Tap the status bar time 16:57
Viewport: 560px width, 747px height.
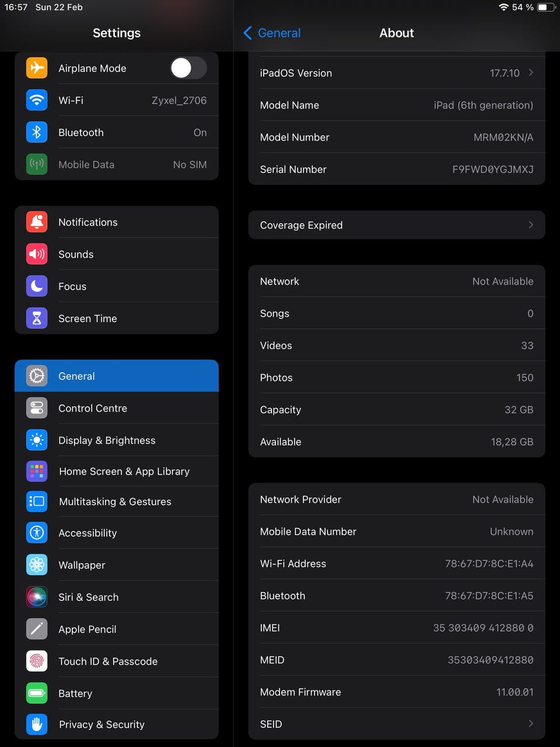pos(16,7)
